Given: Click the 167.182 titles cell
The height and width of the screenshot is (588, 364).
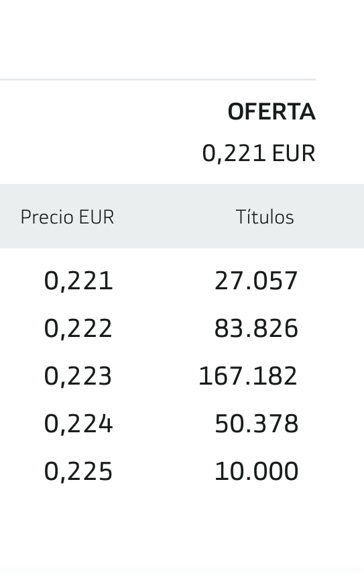Looking at the screenshot, I should tap(248, 376).
